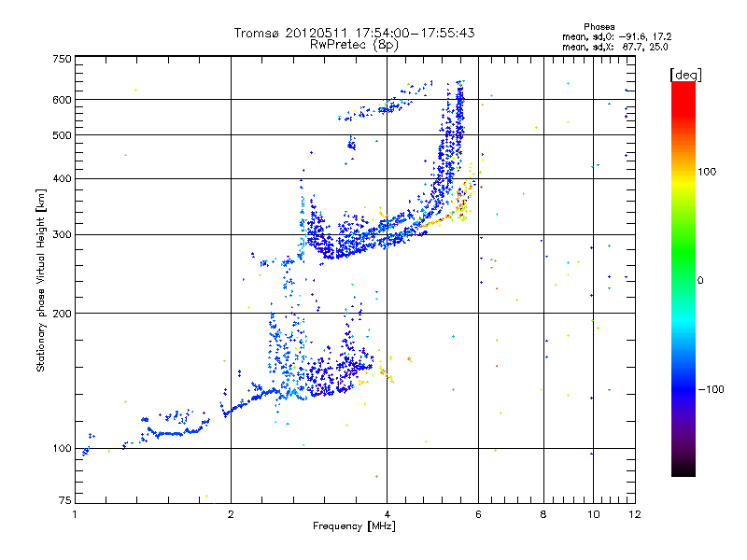The height and width of the screenshot is (560, 747).
Task: Click the 'RwPretec (8p)' subtitle
Action: tap(354, 45)
